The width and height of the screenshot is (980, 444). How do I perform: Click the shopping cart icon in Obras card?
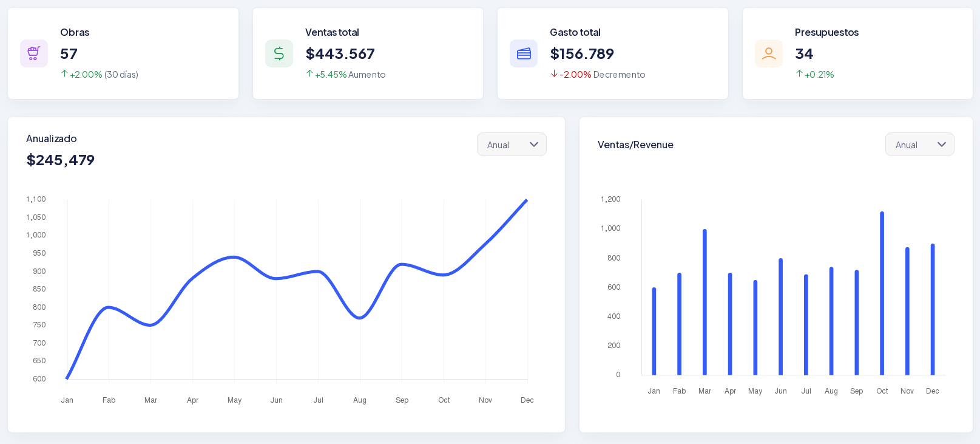click(x=34, y=53)
